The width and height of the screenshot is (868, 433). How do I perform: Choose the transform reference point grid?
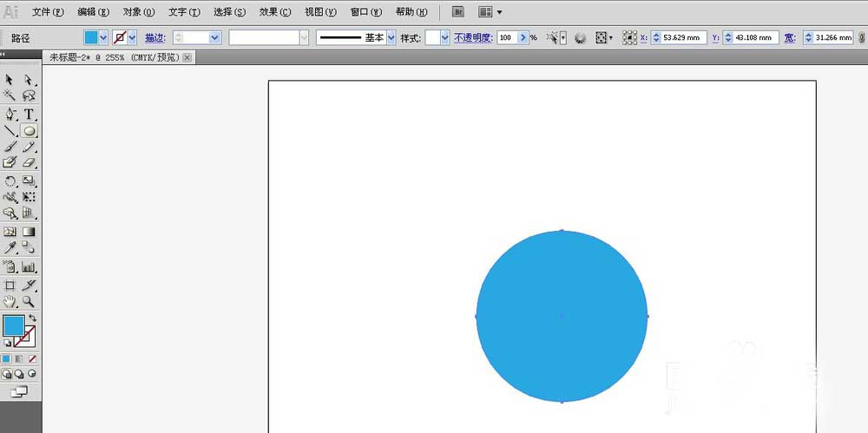pos(629,37)
